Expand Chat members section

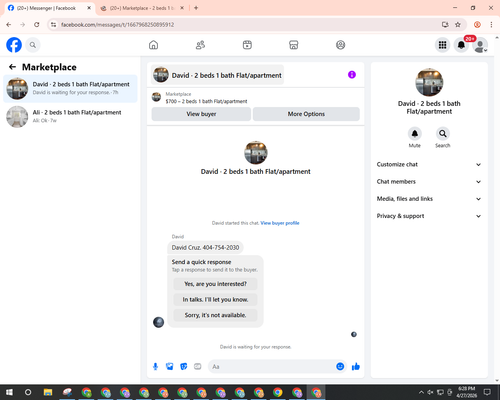pos(429,182)
